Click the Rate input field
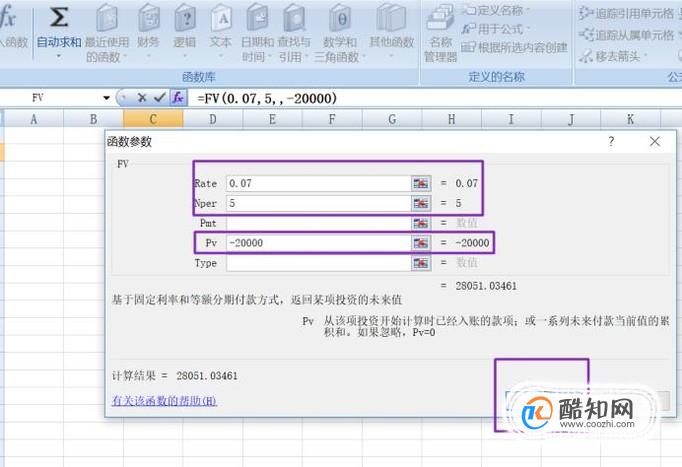The image size is (682, 467). 318,183
